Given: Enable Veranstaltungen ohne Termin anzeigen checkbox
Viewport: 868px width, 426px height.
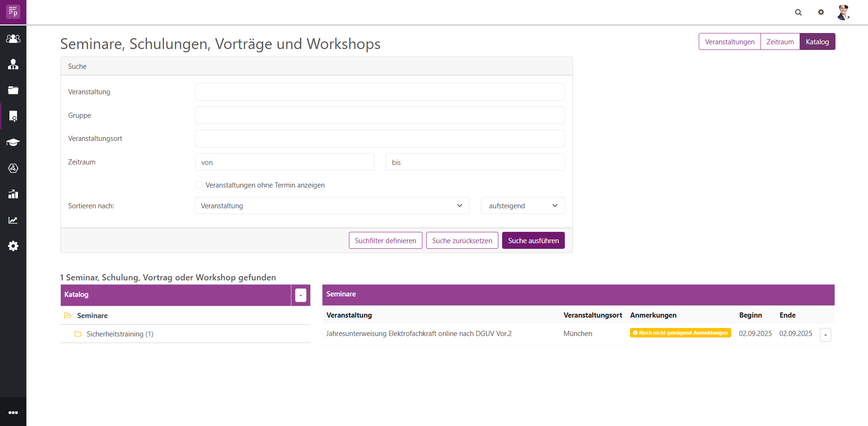Looking at the screenshot, I should tap(199, 185).
